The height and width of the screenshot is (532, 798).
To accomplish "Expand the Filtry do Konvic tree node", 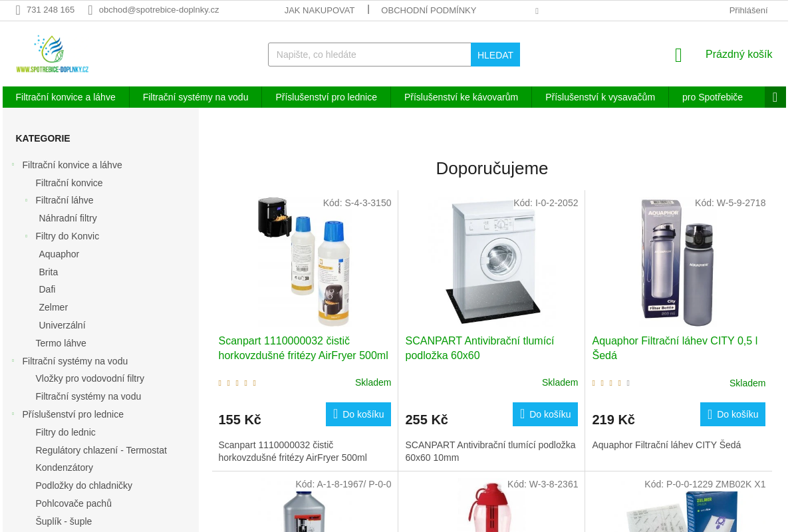I will pyautogui.click(x=26, y=236).
